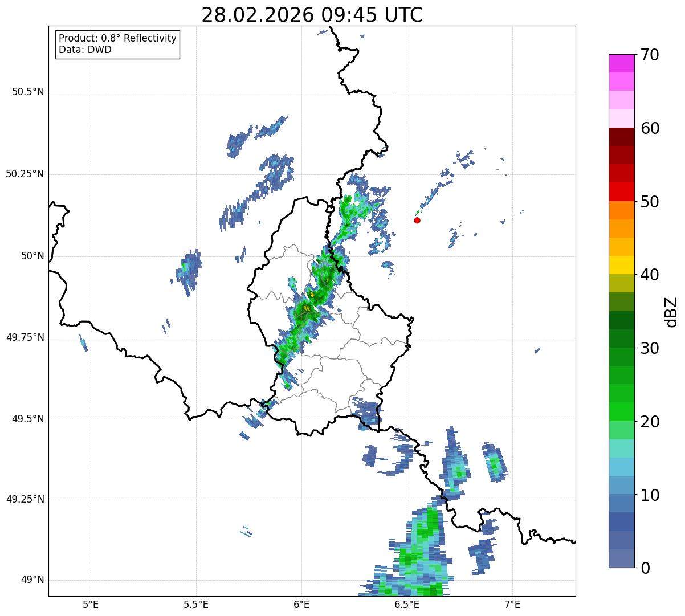Viewport: 685px width, 616px height.
Task: Click the latitude label "50.5°N"
Action: tap(28, 92)
